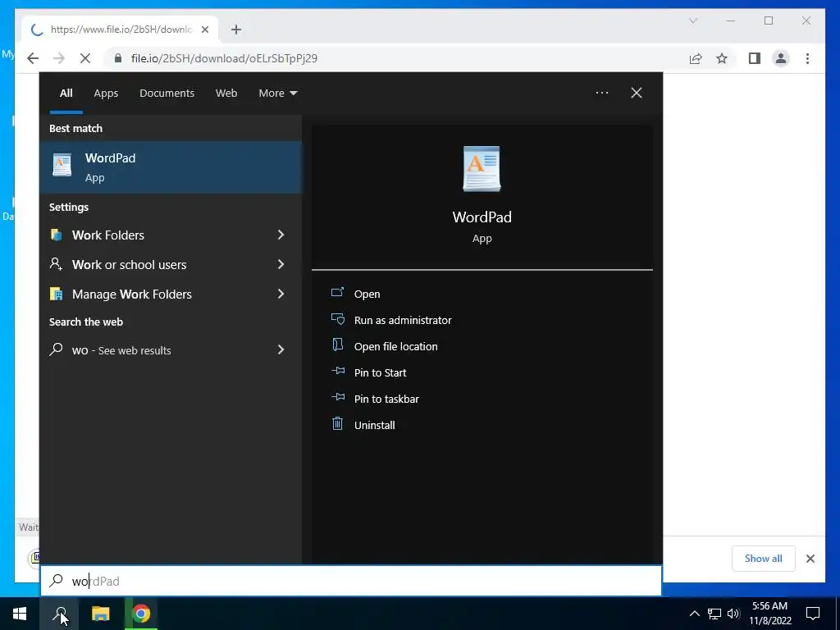Screen dimensions: 840x630
Task: Click Manage Work Folders icon
Action: pos(57,294)
